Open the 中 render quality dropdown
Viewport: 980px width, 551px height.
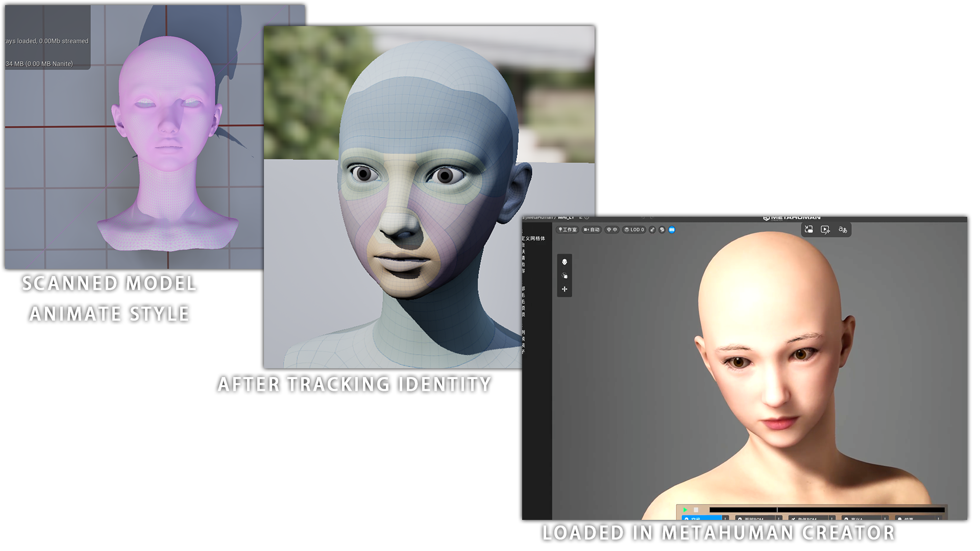(x=611, y=230)
